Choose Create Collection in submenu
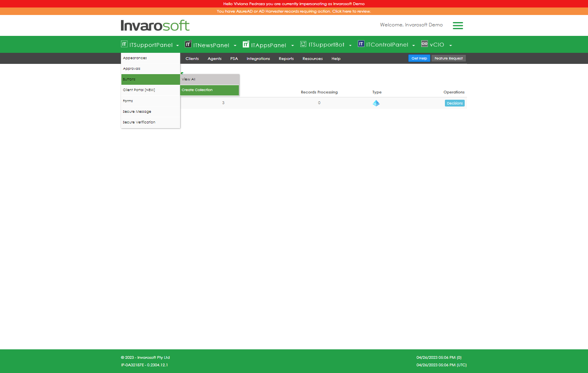 click(x=210, y=90)
